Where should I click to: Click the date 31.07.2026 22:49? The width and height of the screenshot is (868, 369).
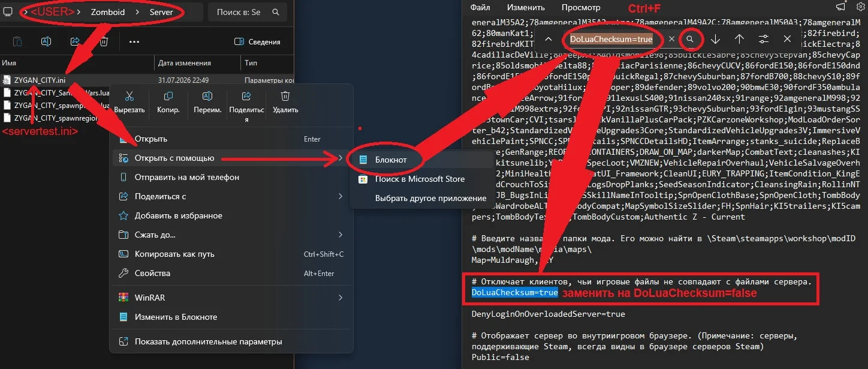tap(184, 80)
